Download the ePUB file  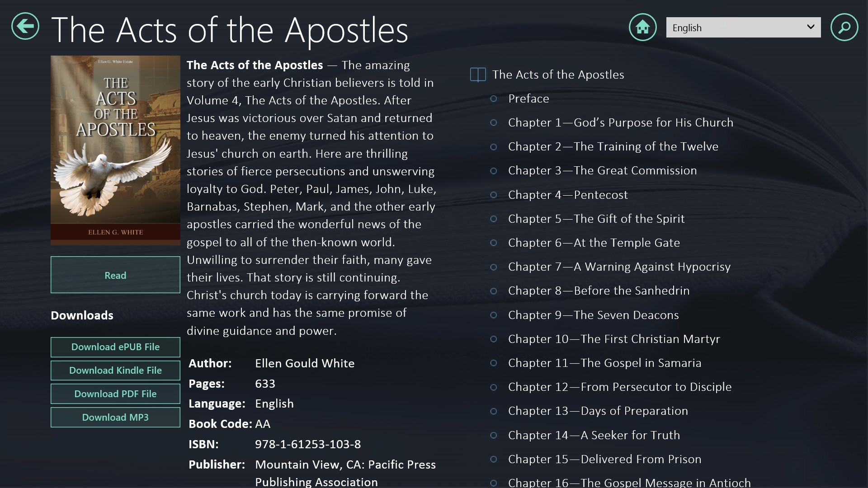click(x=115, y=347)
